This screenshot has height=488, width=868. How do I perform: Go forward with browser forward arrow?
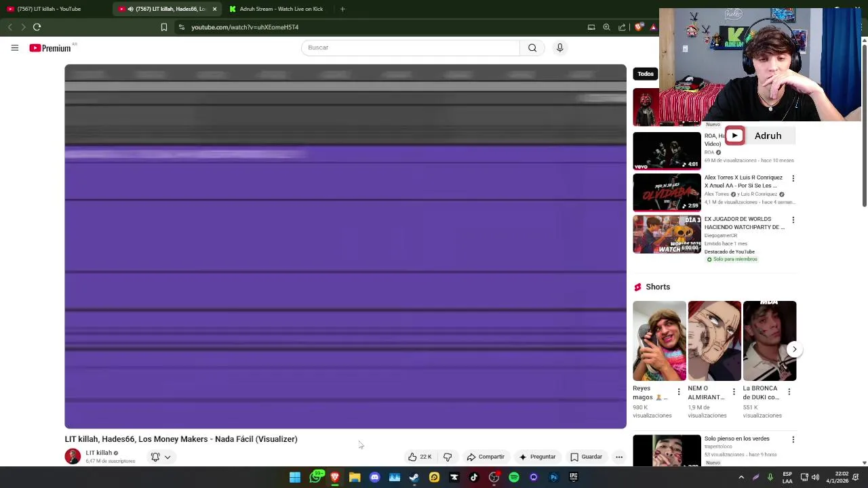pos(23,27)
